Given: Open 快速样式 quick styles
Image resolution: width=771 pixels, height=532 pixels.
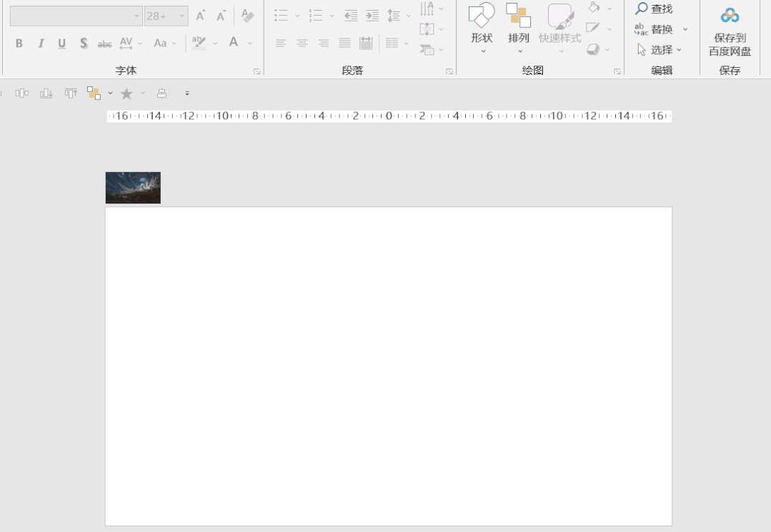Looking at the screenshot, I should click(559, 29).
